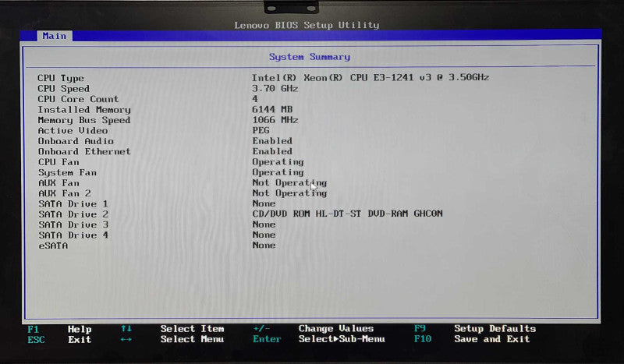Click the core count value 4
The height and width of the screenshot is (364, 624).
[255, 99]
